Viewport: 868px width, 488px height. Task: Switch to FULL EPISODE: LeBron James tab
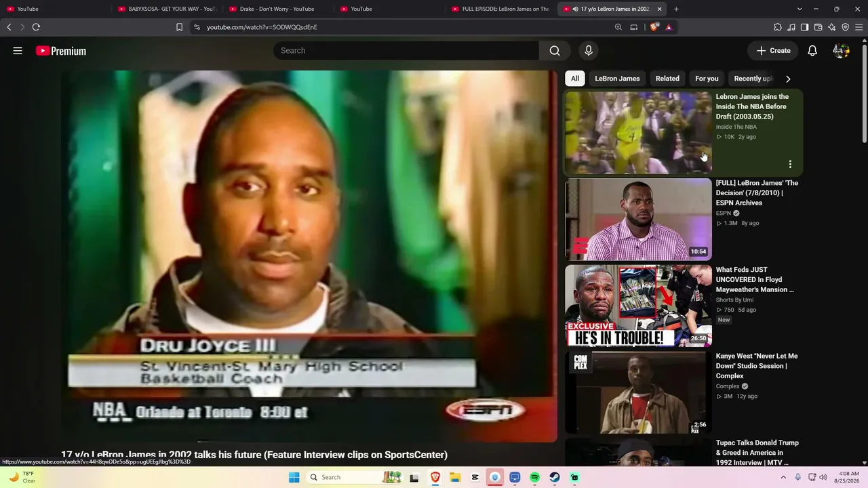click(500, 9)
